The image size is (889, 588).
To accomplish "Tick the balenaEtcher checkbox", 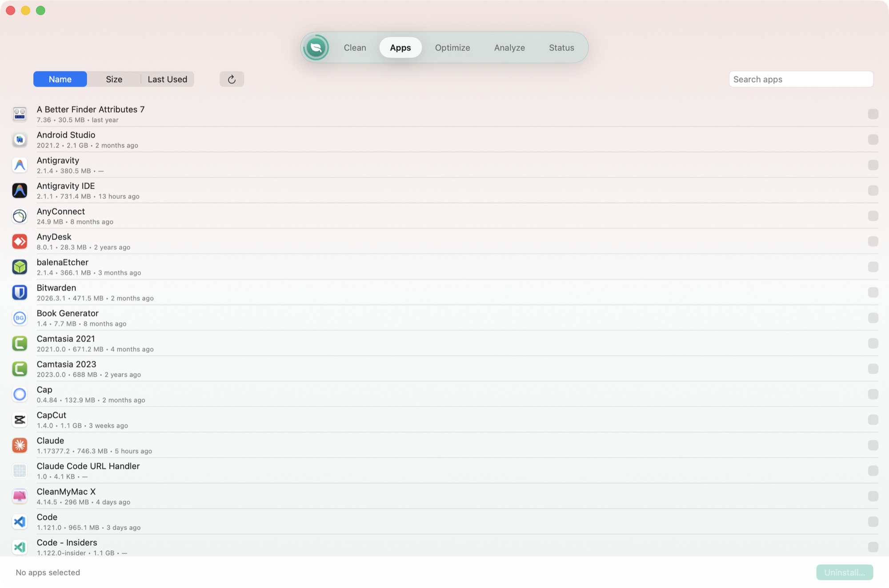I will click(x=873, y=267).
